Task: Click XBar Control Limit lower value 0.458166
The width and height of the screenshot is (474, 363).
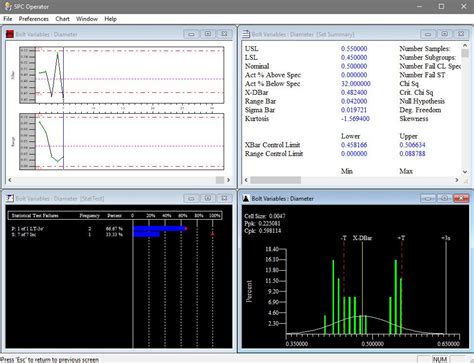Action: [x=354, y=145]
